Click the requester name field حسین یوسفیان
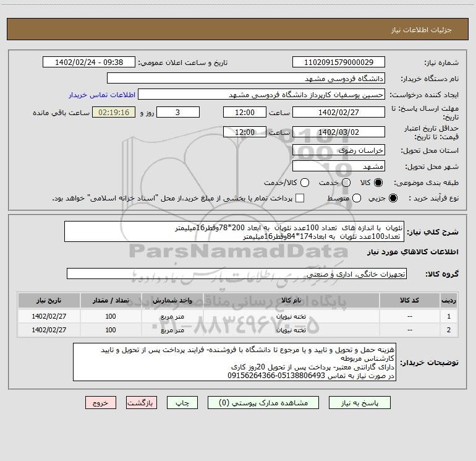476x461 pixels. (261, 95)
